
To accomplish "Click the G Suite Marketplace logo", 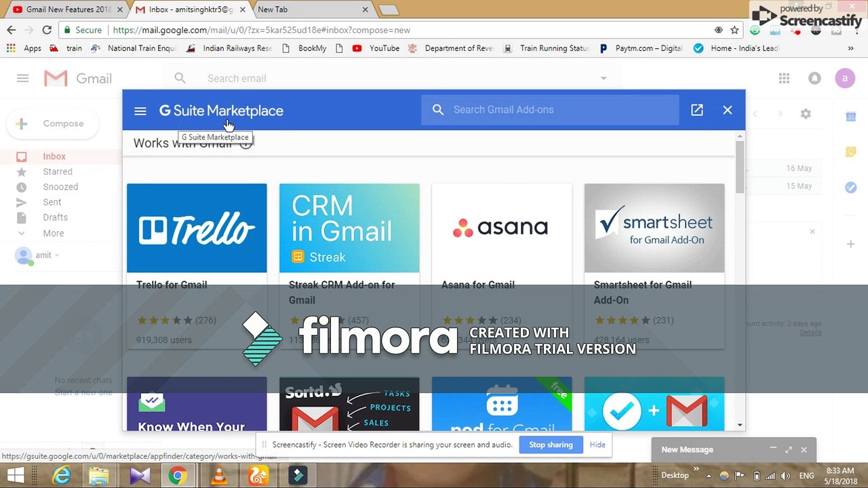I will (221, 110).
